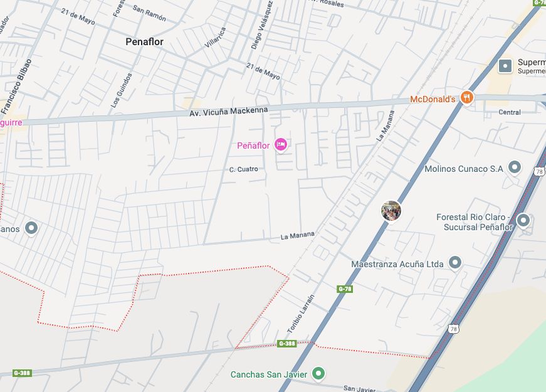The image size is (546, 392).
Task: Click the Canchas San Javier text label
Action: pos(269,374)
